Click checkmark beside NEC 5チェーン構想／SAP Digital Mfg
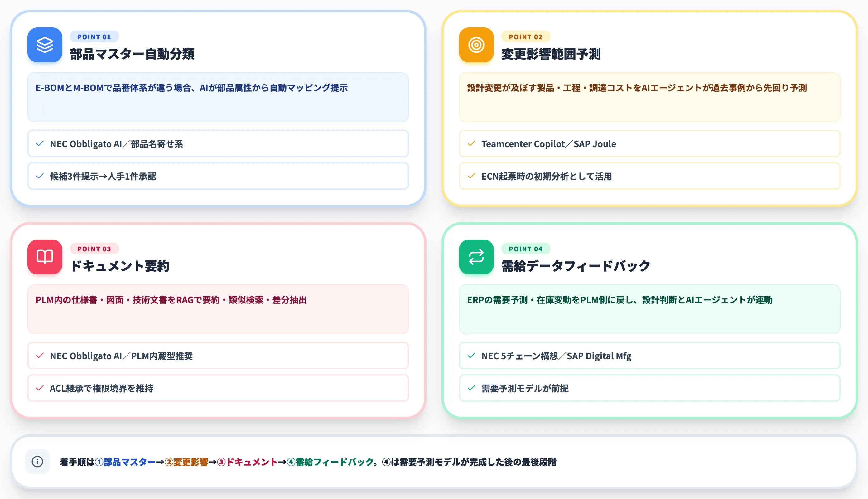The image size is (868, 499). point(471,356)
